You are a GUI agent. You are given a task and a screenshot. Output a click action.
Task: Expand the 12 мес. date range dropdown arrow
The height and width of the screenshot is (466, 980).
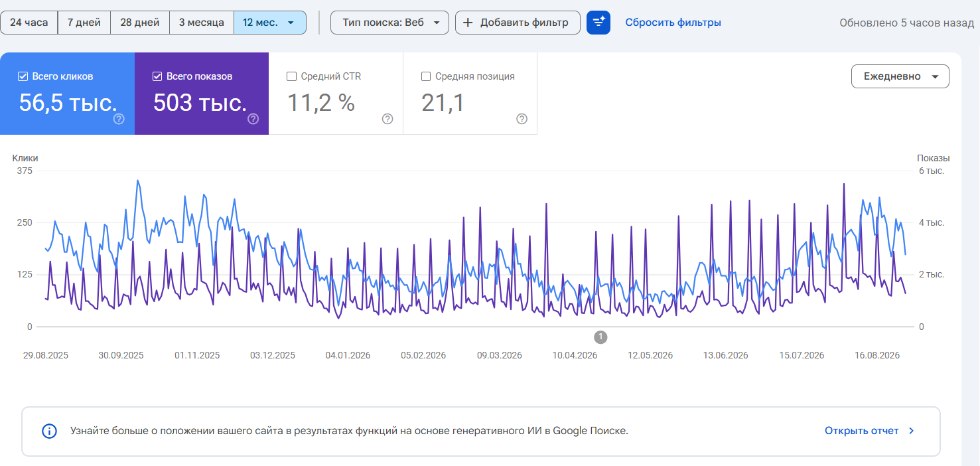[x=291, y=23]
